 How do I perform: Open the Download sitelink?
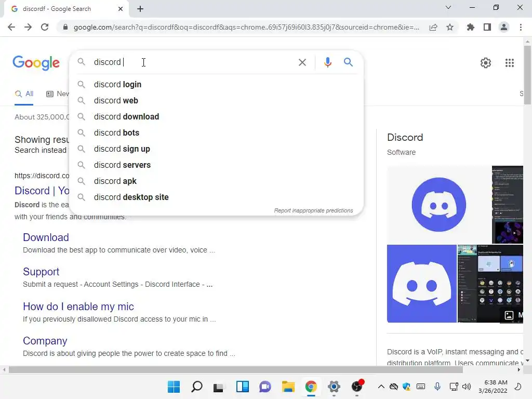46,237
